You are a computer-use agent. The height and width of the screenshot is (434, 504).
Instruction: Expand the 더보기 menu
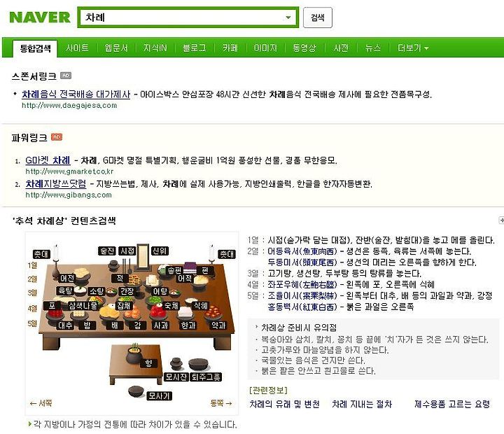click(x=413, y=48)
